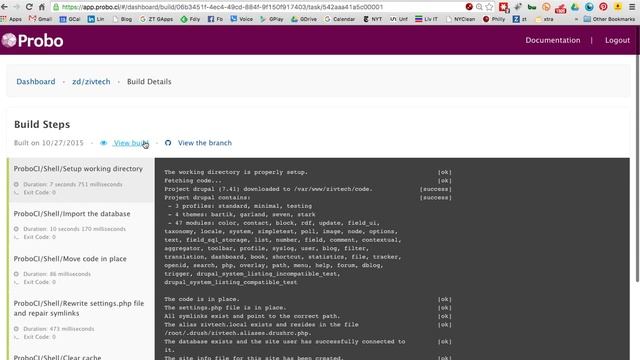Open the Documentation link
The width and height of the screenshot is (640, 360).
(x=553, y=40)
